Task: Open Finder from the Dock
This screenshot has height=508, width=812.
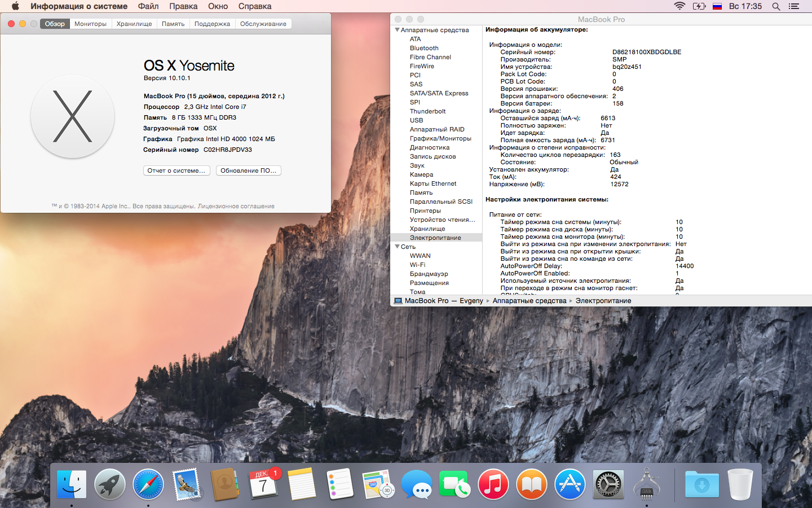Action: [x=72, y=484]
